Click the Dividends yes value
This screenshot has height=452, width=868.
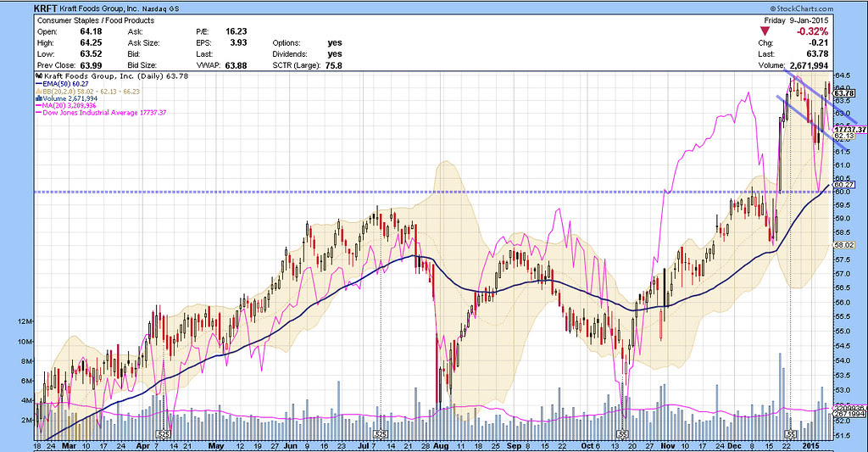(x=335, y=53)
